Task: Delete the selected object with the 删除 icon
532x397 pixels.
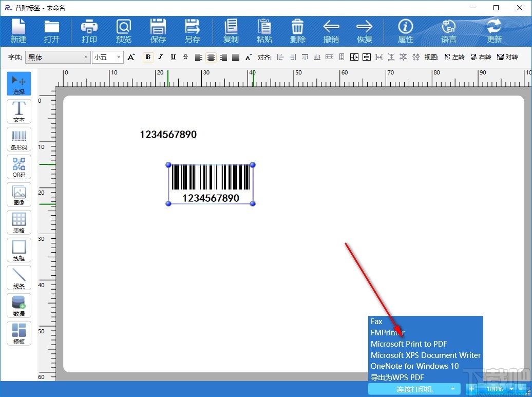Action: click(297, 31)
